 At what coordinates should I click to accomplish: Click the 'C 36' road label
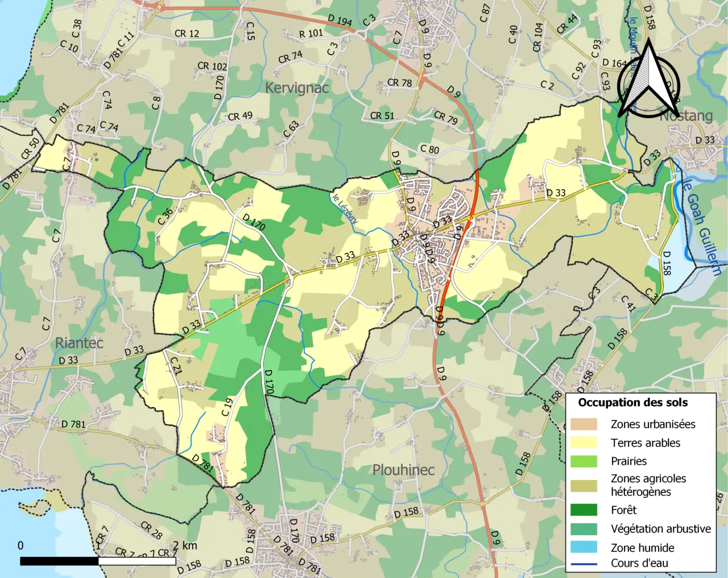(x=165, y=216)
